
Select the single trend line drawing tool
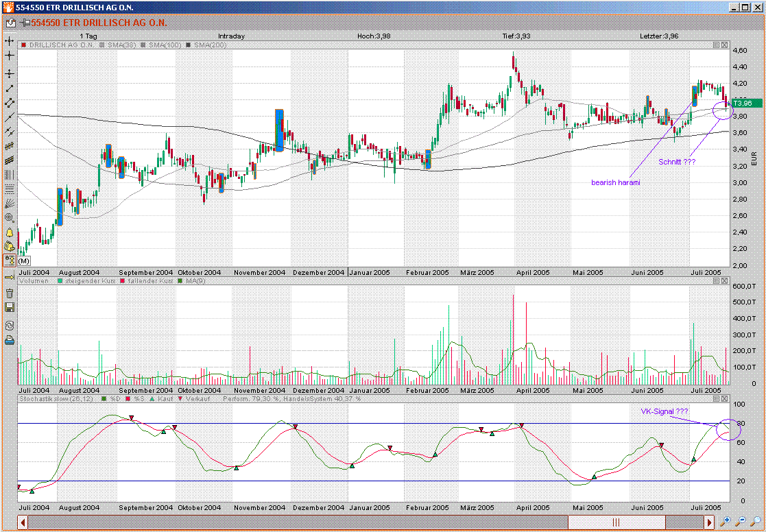(10, 88)
